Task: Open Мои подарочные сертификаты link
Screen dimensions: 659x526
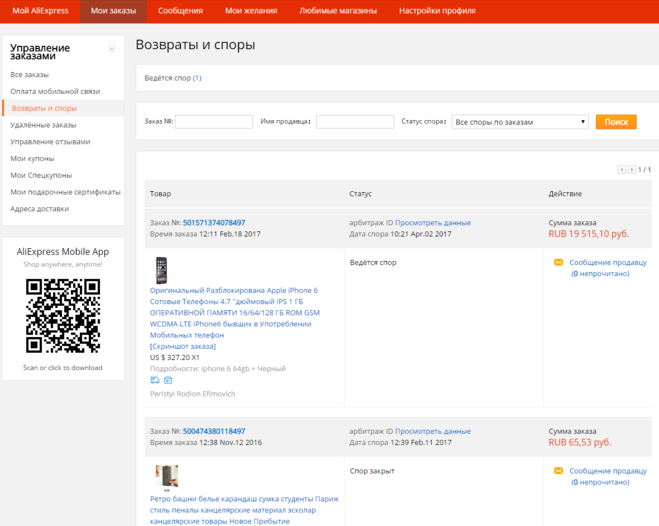Action: click(x=65, y=192)
